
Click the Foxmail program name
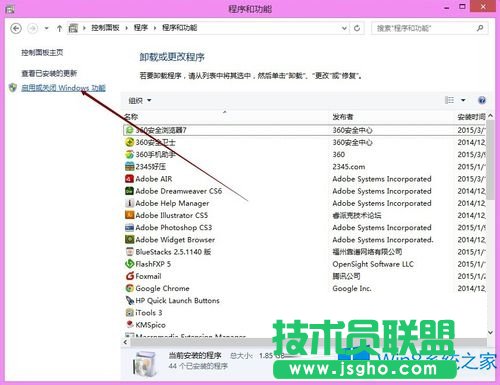[x=148, y=276]
